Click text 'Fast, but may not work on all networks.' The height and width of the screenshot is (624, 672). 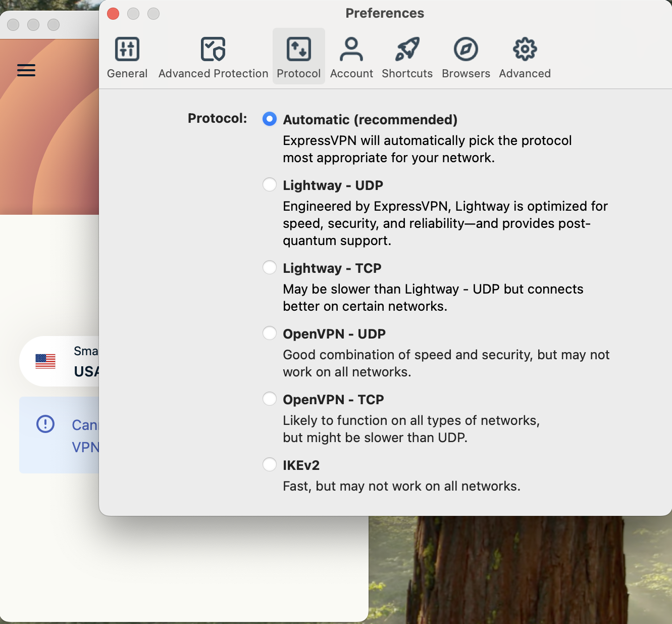point(401,486)
